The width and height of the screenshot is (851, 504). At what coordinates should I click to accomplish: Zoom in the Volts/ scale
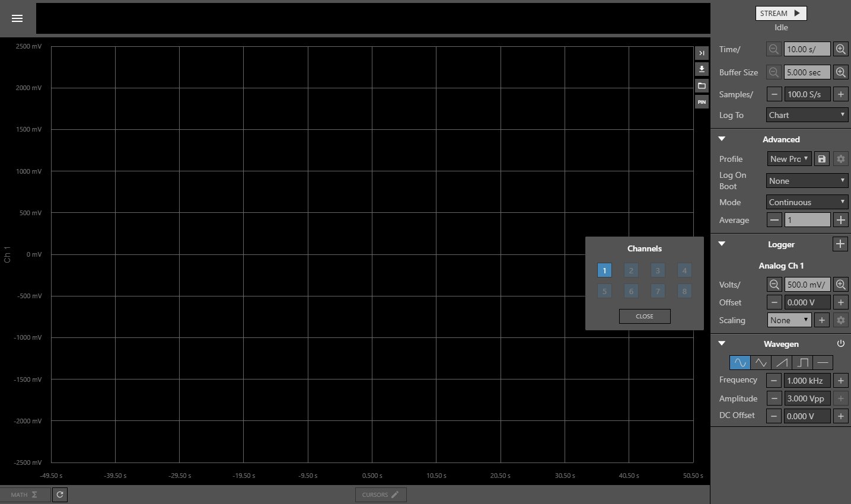840,285
